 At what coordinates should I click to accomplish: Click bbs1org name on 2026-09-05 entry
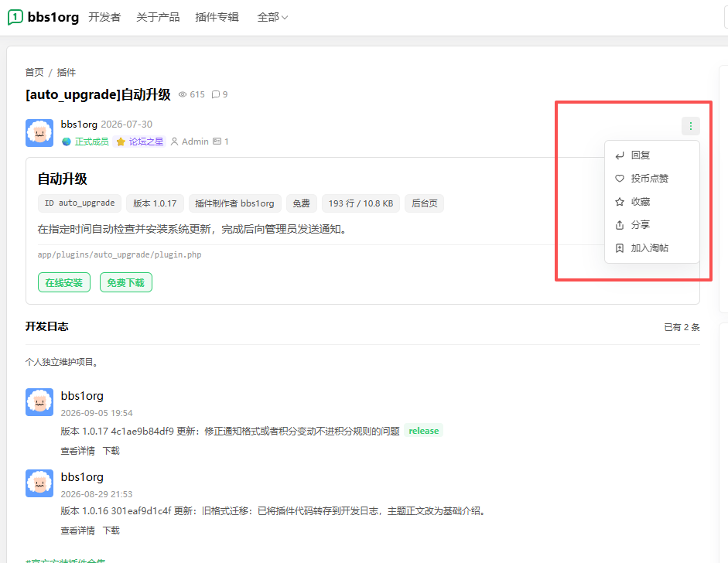(x=82, y=396)
